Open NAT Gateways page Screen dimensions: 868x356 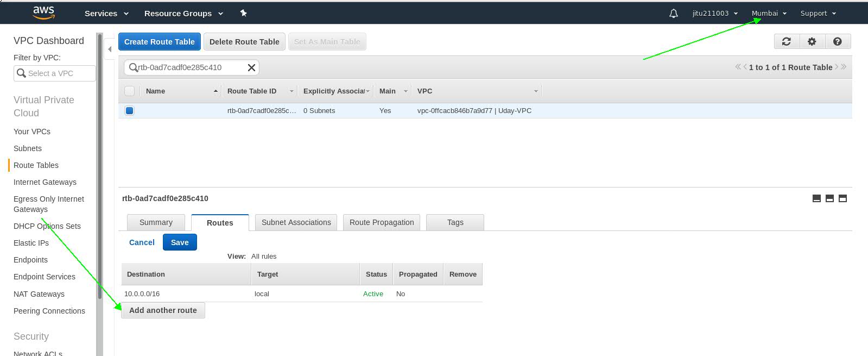(39, 294)
